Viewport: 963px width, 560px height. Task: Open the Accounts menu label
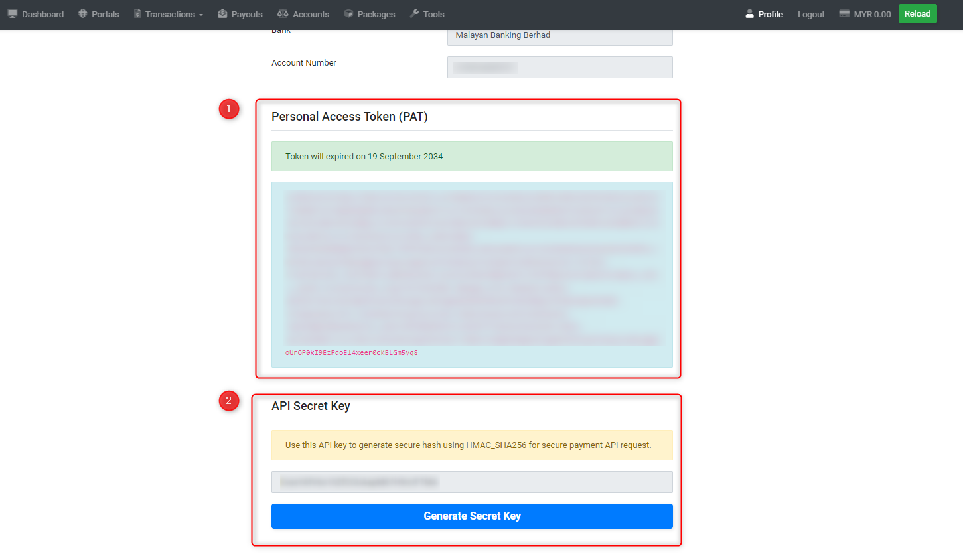311,14
